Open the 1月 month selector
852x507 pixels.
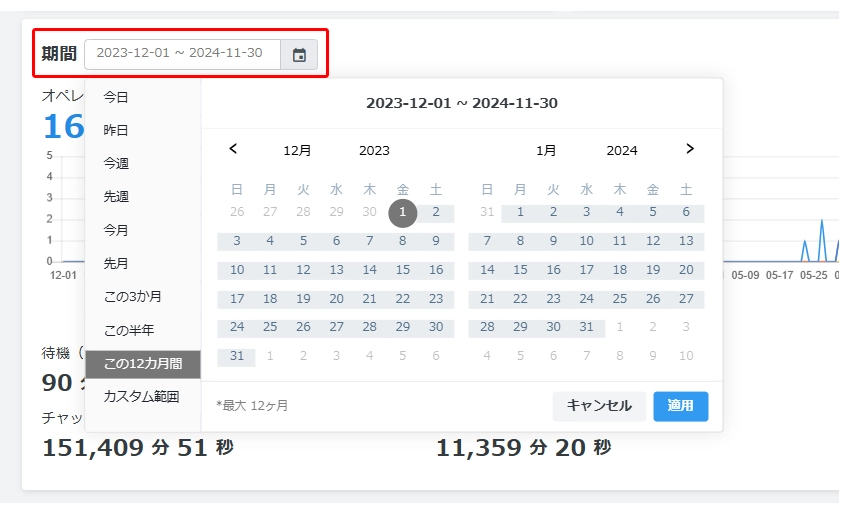(546, 151)
